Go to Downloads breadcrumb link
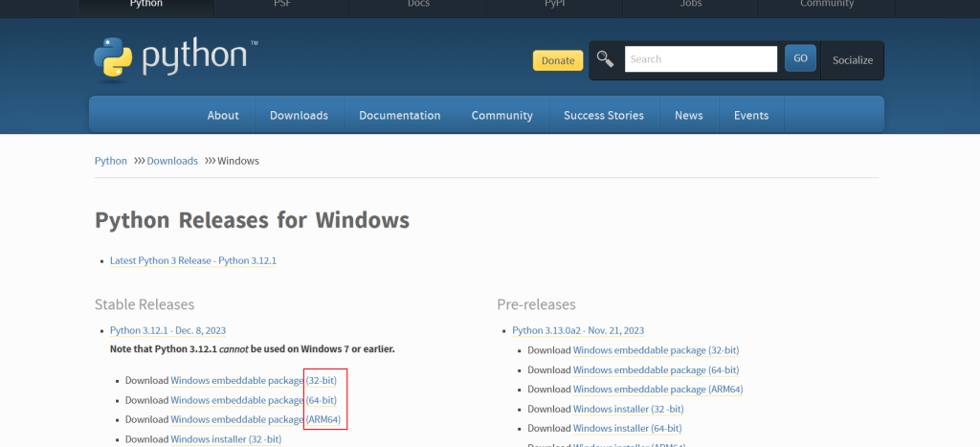 point(172,161)
